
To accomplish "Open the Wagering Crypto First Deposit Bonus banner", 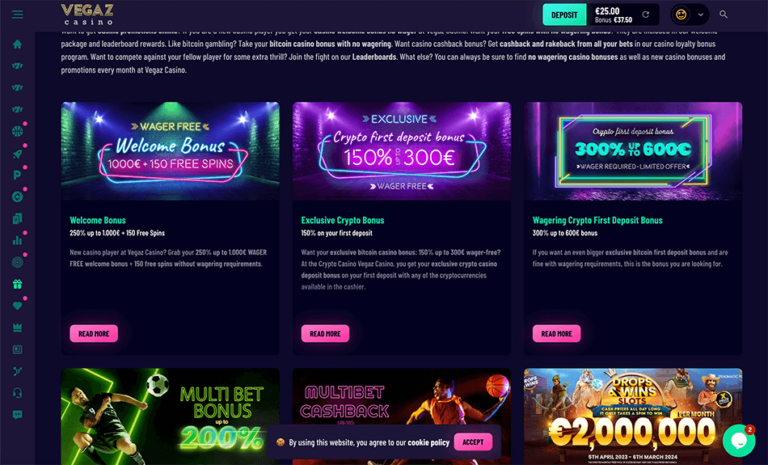I will point(633,151).
